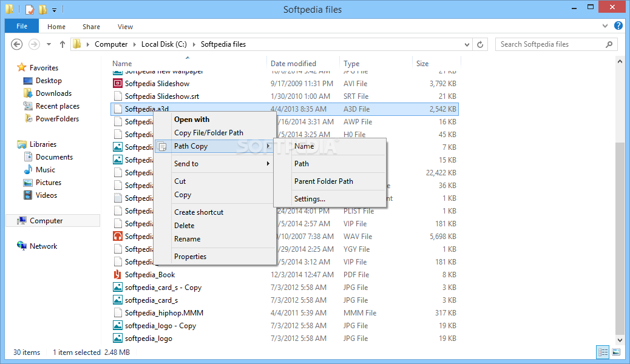This screenshot has height=364, width=630.
Task: Choose Cut from context menu
Action: (x=180, y=181)
